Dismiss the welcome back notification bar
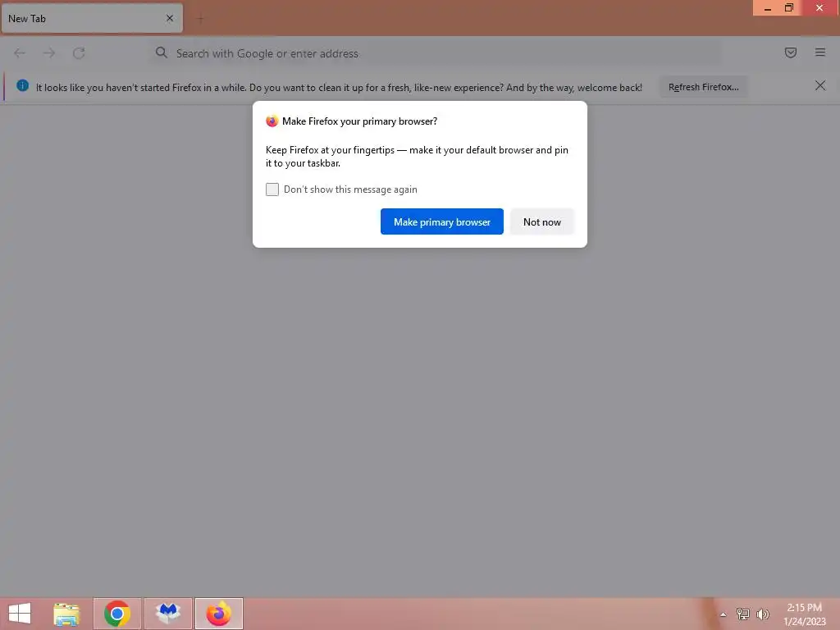840x630 pixels. pos(819,85)
